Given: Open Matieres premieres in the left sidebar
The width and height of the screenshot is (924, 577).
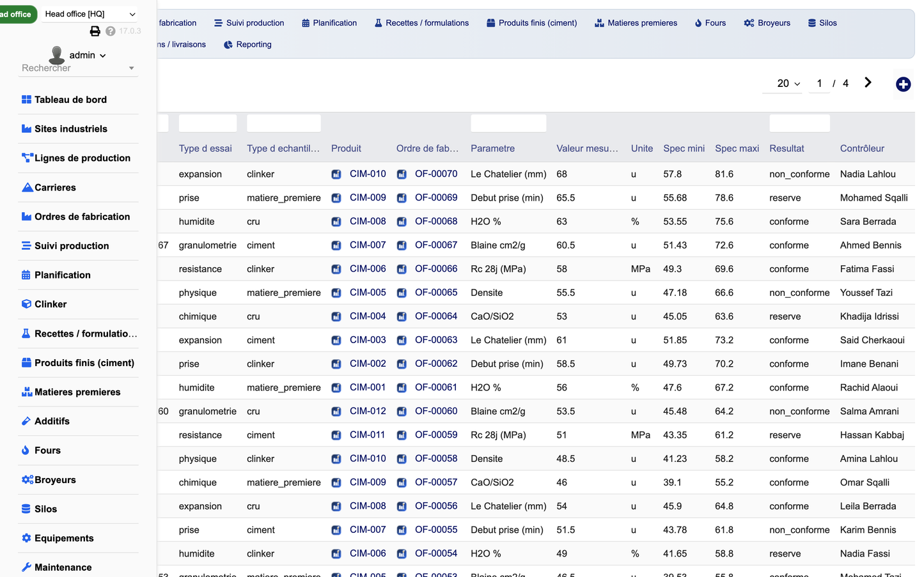Looking at the screenshot, I should point(78,392).
